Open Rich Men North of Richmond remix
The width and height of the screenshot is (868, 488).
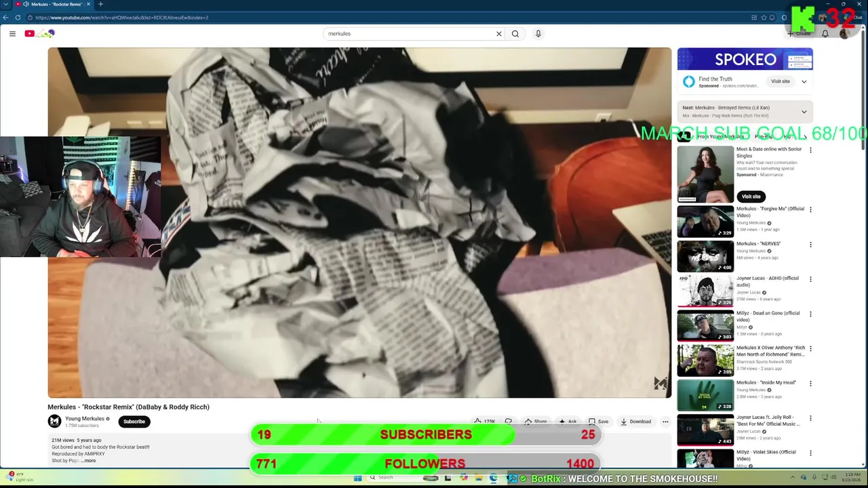point(705,361)
